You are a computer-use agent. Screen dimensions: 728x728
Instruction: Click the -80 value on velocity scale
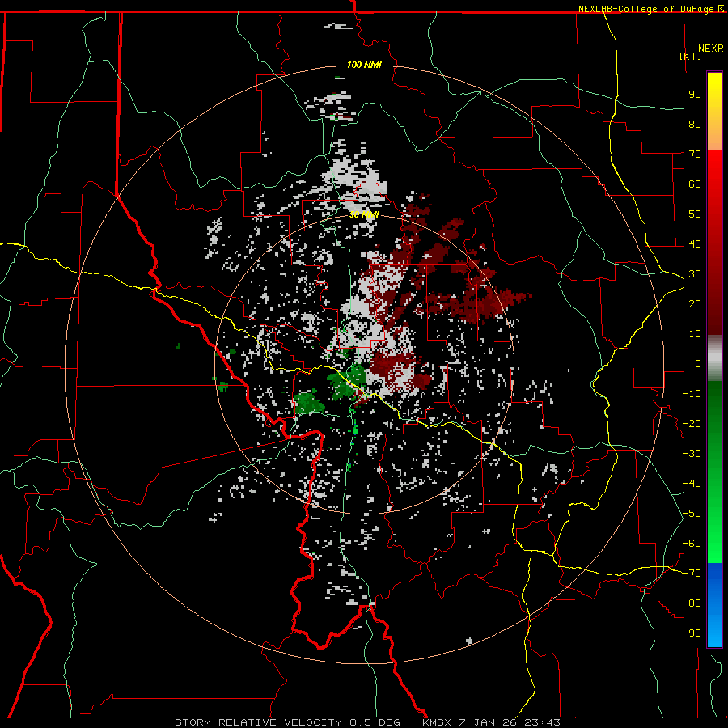tap(692, 603)
